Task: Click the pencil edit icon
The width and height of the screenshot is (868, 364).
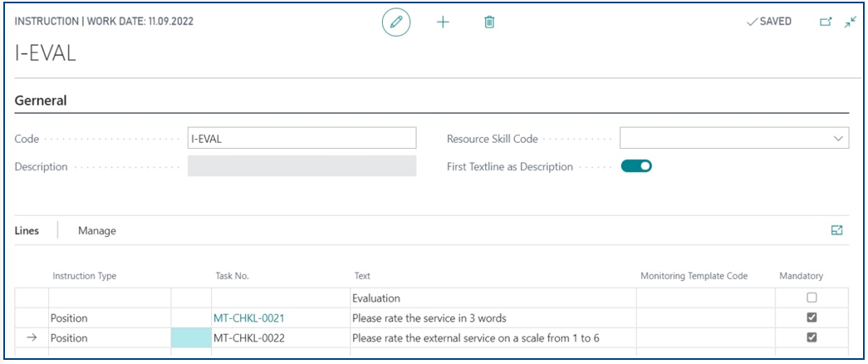Action: 396,22
